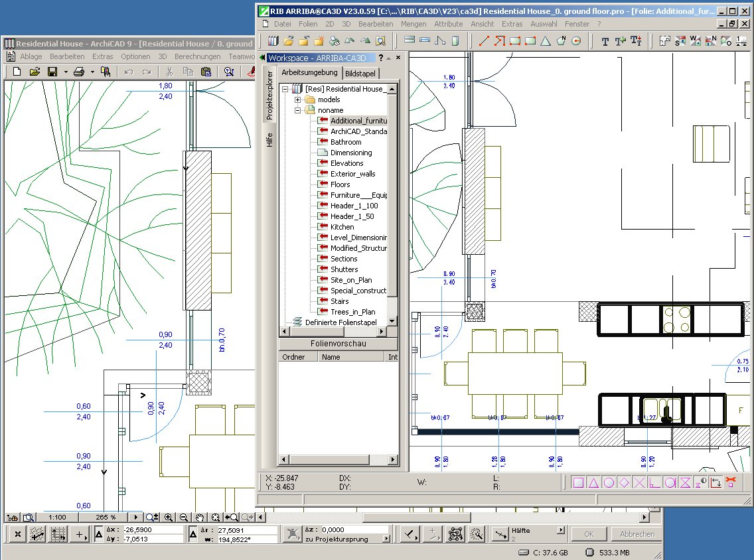Open the Mengen menu in CA3D
This screenshot has width=754, height=560.
click(x=414, y=24)
